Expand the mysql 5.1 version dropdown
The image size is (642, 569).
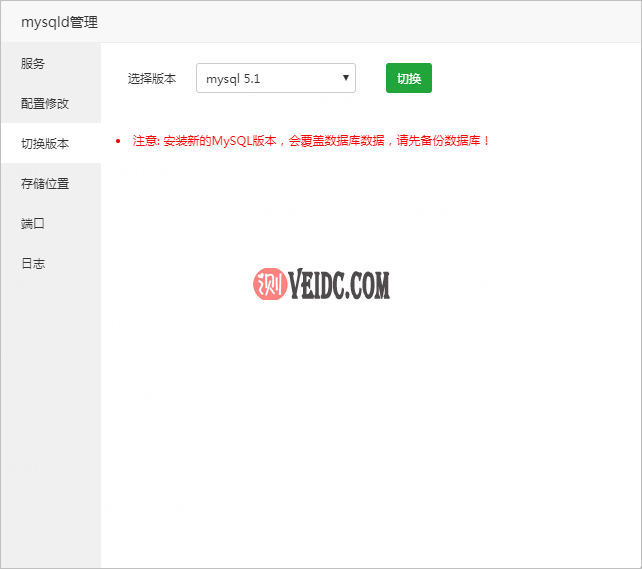pos(276,78)
